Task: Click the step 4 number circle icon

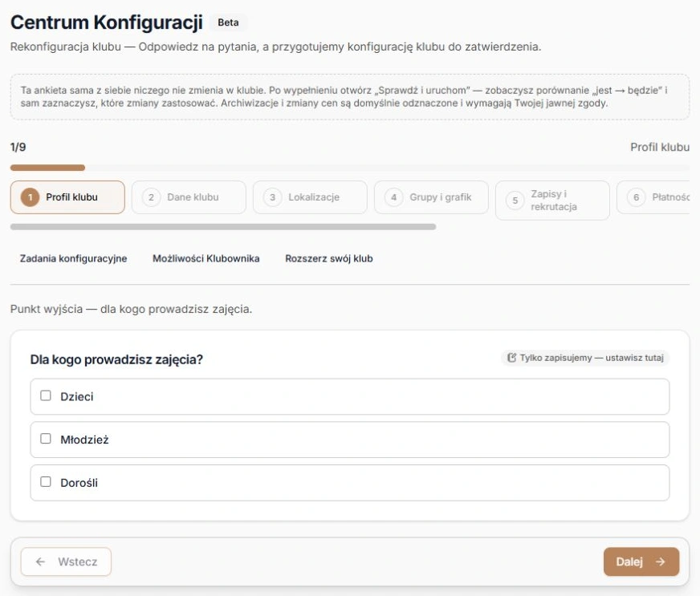Action: point(393,197)
